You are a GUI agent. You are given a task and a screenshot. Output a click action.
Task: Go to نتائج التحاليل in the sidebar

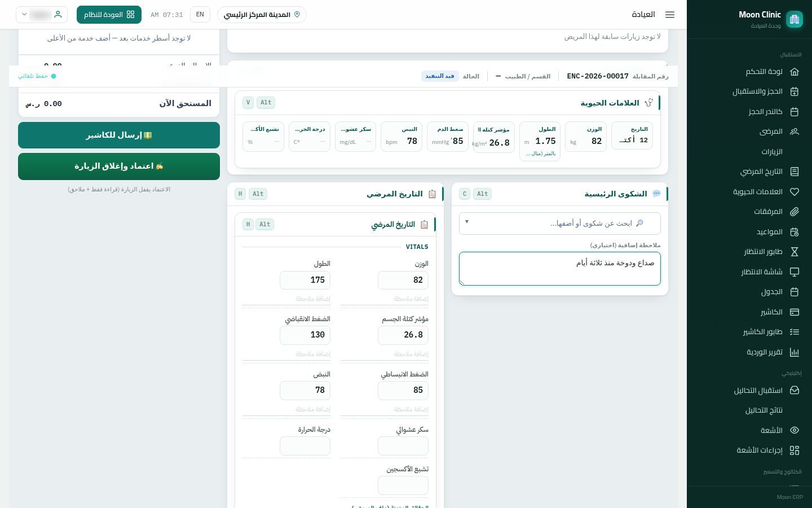[x=764, y=410]
